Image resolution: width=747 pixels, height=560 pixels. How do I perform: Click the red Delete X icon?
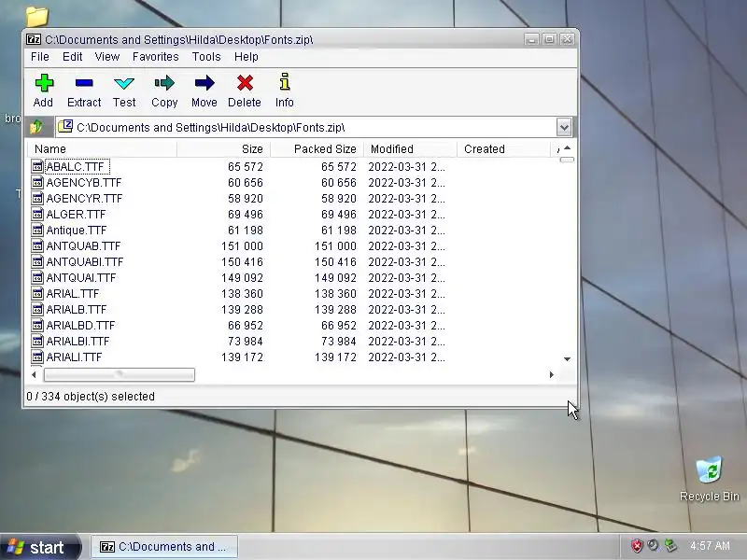(x=245, y=83)
